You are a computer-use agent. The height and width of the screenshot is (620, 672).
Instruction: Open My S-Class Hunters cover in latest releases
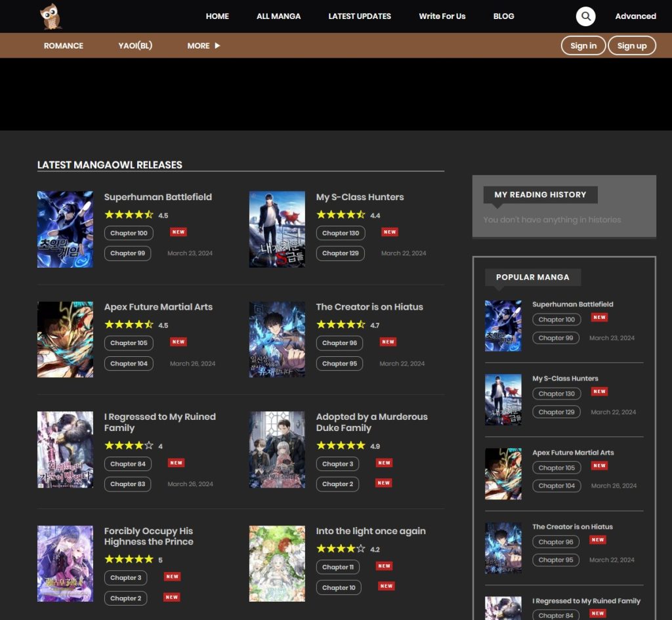(x=278, y=229)
